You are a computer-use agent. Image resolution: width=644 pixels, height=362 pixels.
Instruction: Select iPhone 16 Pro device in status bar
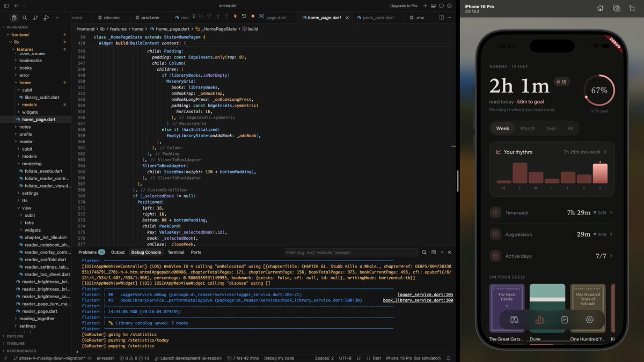(x=414, y=358)
